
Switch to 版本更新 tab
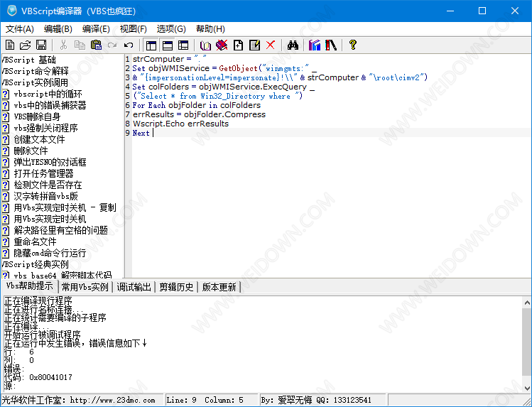tap(219, 287)
